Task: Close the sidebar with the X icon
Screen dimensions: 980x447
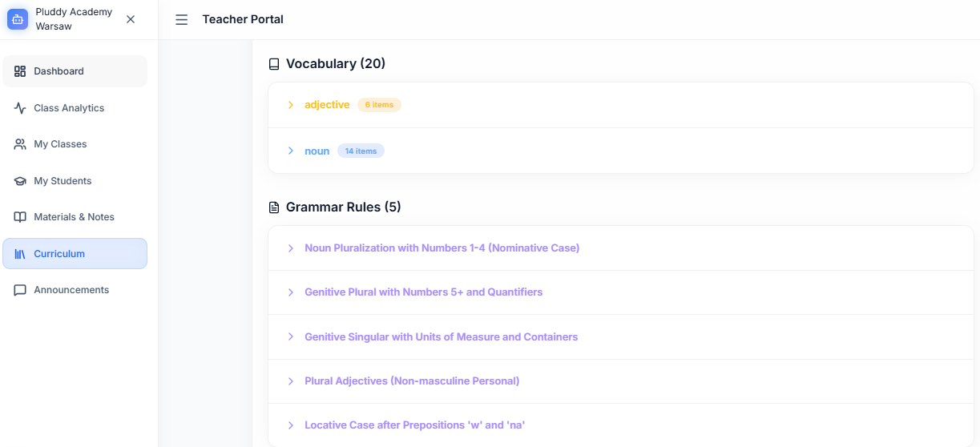Action: click(131, 19)
